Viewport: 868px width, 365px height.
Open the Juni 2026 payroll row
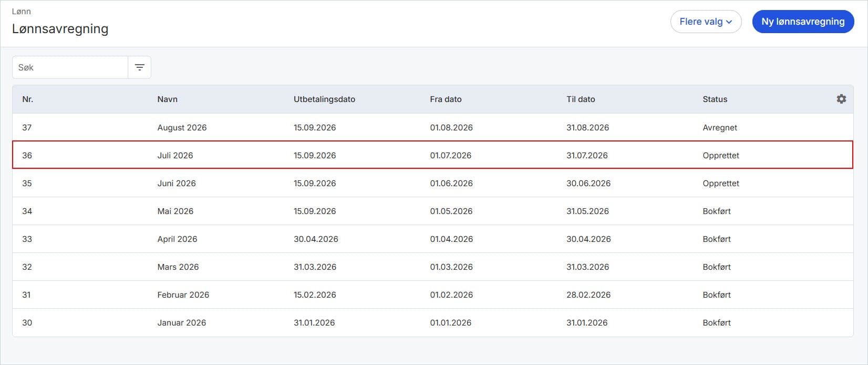tap(433, 183)
